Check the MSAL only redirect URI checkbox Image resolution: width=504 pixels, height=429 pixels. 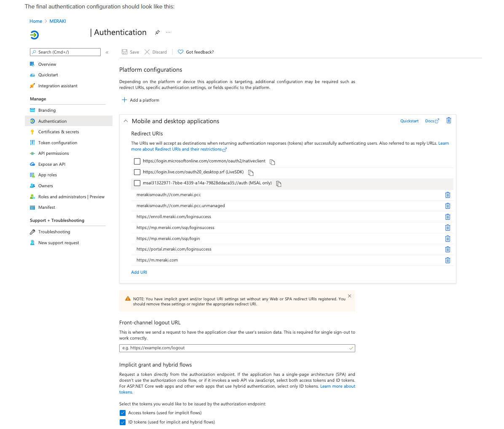(137, 183)
